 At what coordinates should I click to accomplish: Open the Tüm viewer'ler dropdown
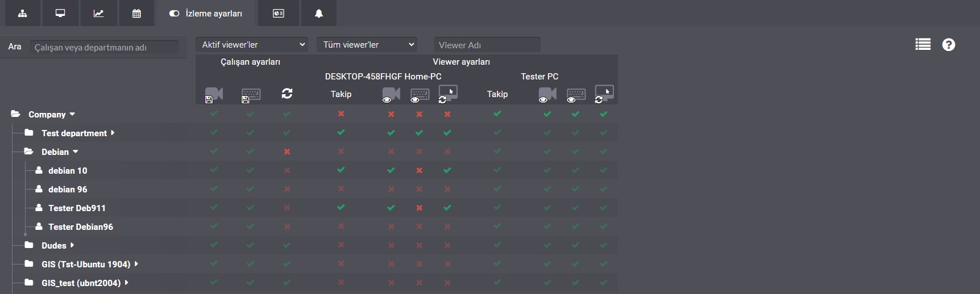pyautogui.click(x=367, y=44)
